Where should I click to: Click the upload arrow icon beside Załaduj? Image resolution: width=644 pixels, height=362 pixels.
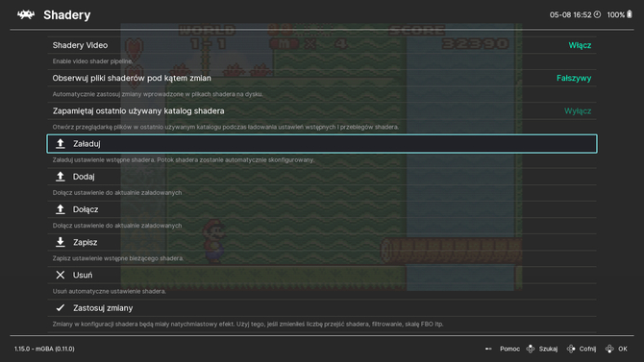[x=61, y=144]
